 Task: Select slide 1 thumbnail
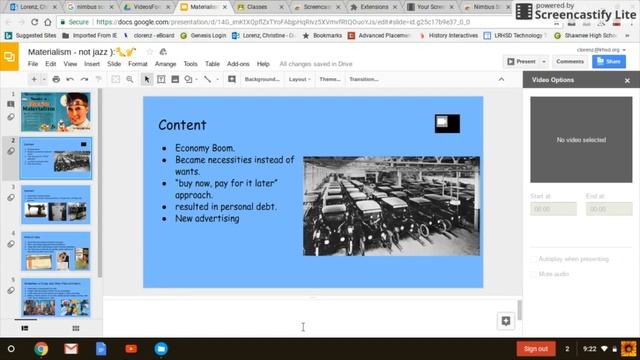point(56,112)
